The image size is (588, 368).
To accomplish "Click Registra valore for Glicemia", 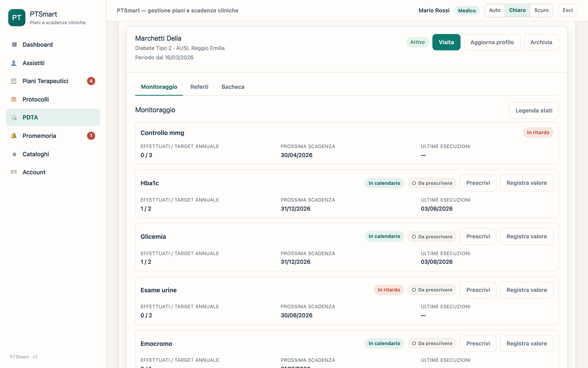I will [527, 236].
